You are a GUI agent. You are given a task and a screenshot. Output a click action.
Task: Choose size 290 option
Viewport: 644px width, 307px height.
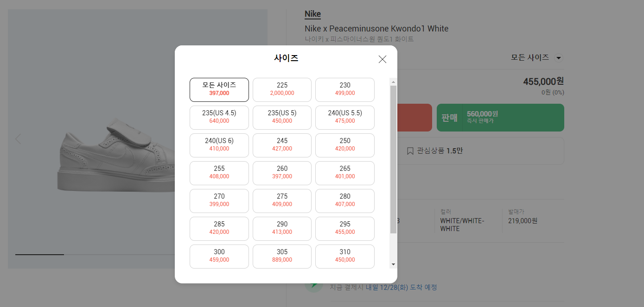click(x=282, y=229)
